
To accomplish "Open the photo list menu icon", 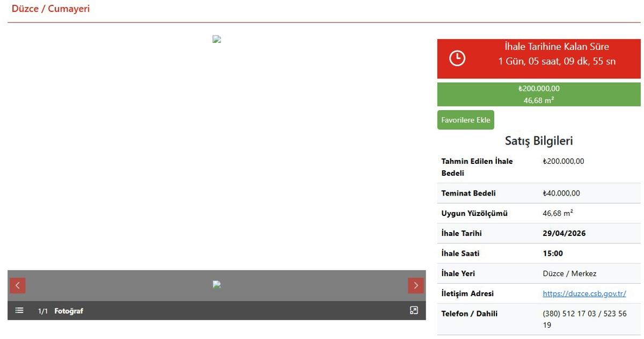I will coord(19,311).
